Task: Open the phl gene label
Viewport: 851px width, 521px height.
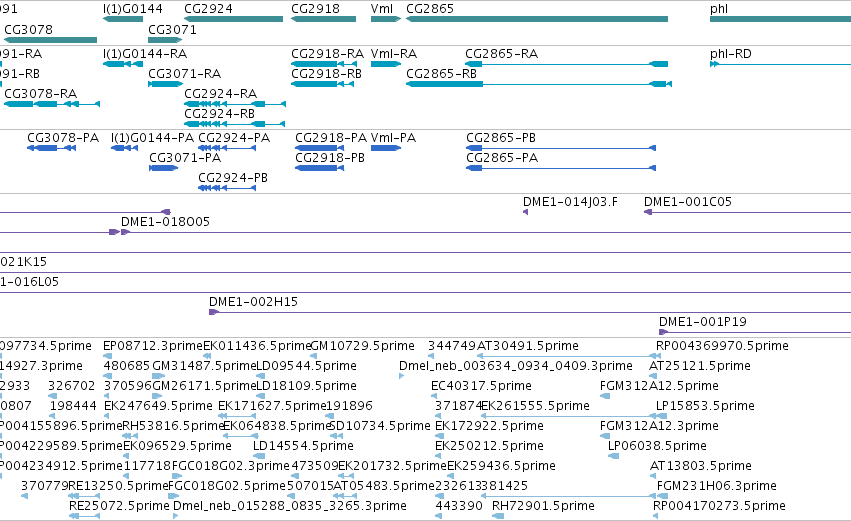Action: click(x=719, y=9)
